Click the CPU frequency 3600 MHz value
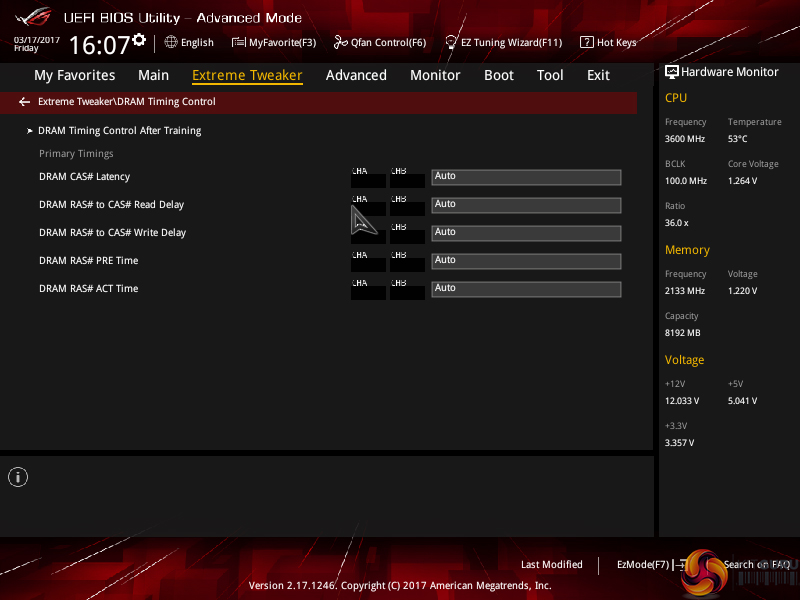The height and width of the screenshot is (600, 800). [x=685, y=139]
